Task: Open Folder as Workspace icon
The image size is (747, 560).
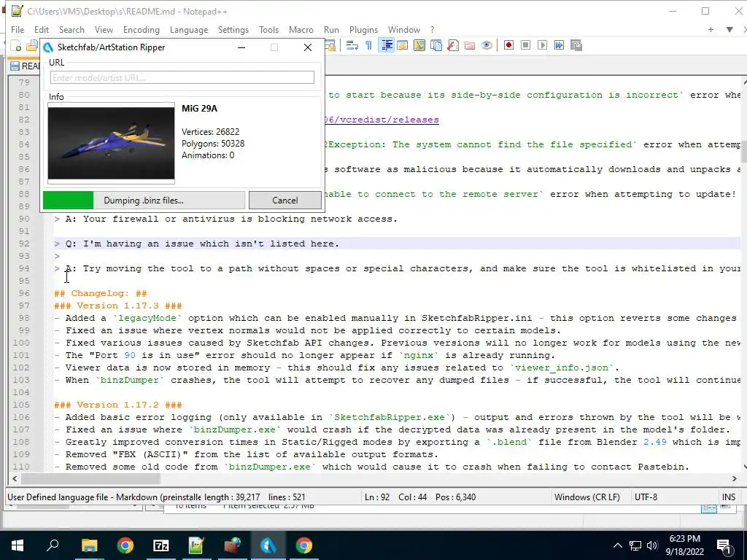Action: pos(470,45)
